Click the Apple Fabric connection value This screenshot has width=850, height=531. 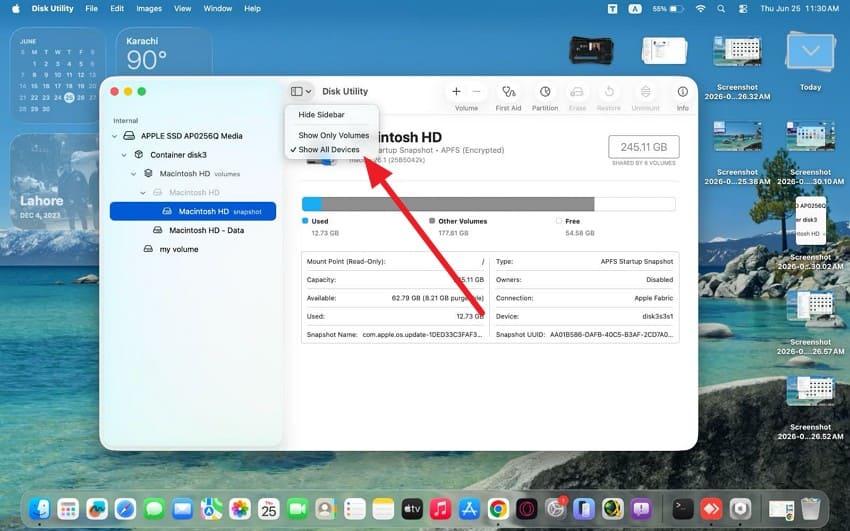click(x=654, y=298)
